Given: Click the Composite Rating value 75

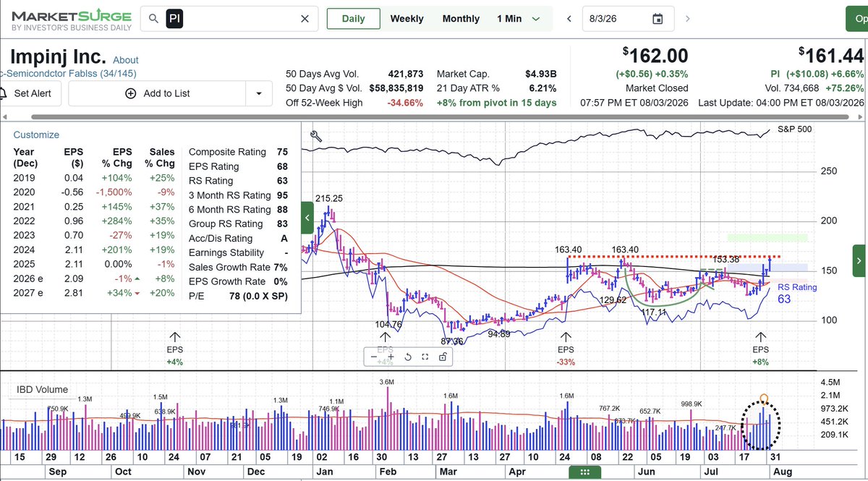Looking at the screenshot, I should [x=282, y=152].
